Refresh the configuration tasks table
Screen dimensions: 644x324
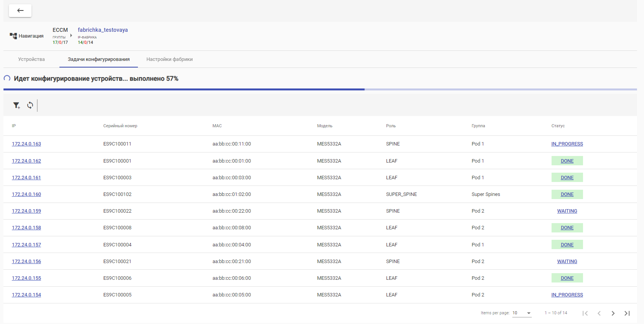30,105
